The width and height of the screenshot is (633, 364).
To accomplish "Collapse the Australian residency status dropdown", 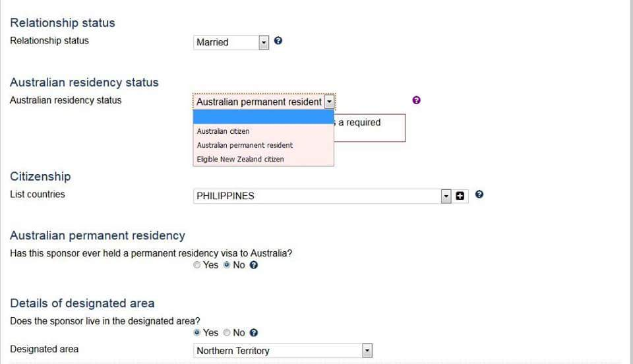I will 330,102.
